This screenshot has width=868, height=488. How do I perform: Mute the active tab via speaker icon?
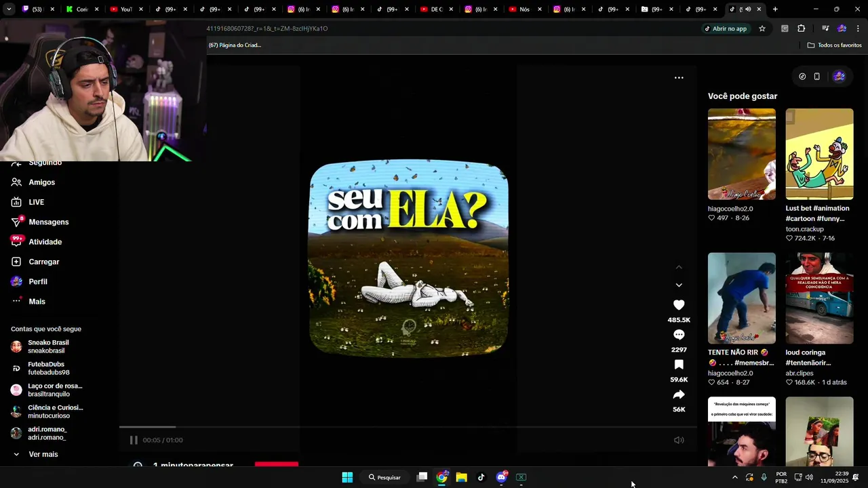point(748,9)
